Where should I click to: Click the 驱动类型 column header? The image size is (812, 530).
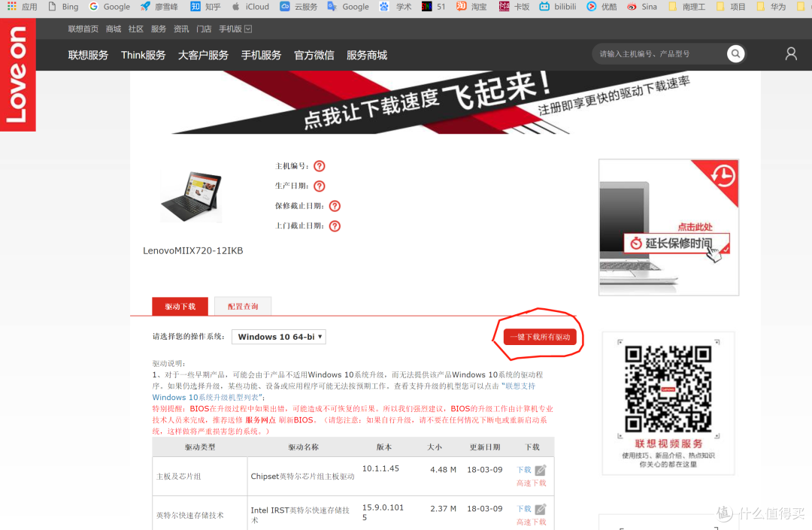coord(200,447)
